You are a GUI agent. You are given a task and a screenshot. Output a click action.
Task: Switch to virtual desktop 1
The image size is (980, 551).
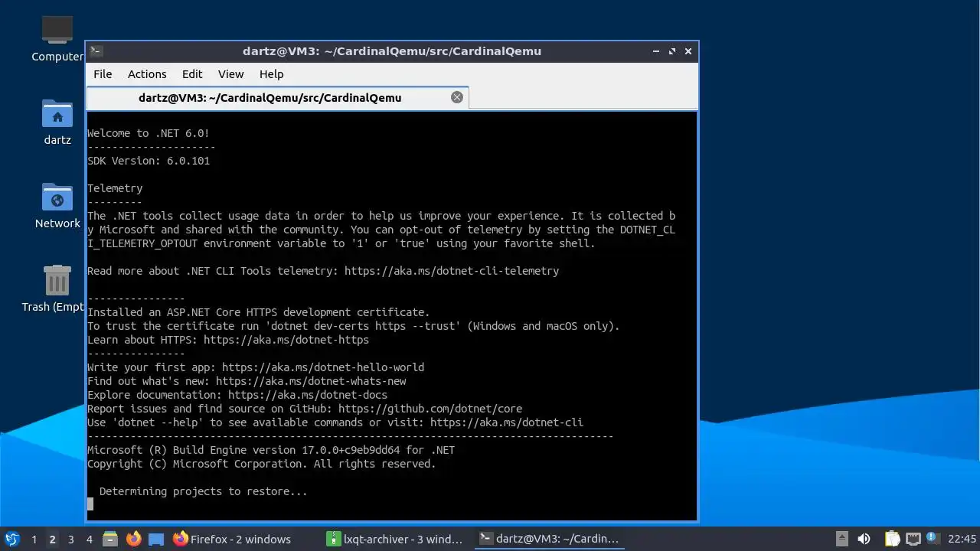[34, 539]
